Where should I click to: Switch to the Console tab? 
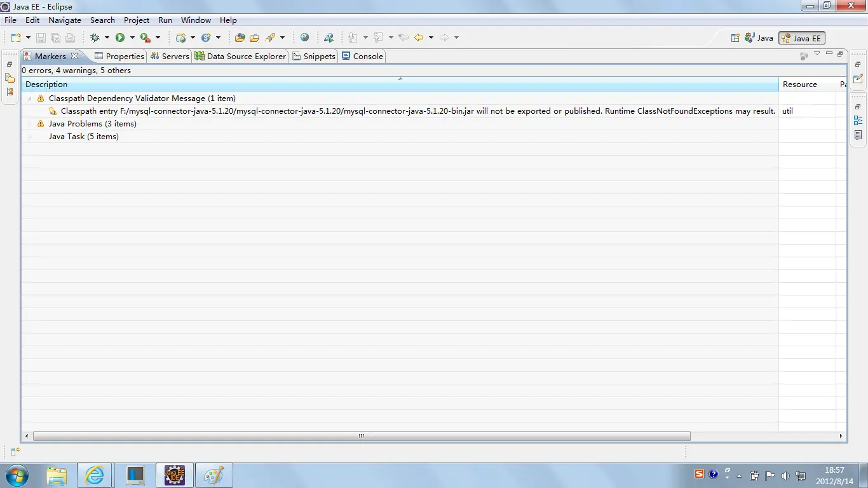362,56
